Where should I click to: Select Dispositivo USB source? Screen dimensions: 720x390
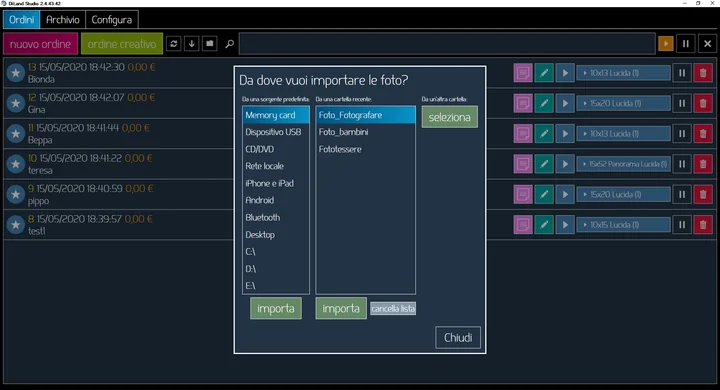[276, 132]
